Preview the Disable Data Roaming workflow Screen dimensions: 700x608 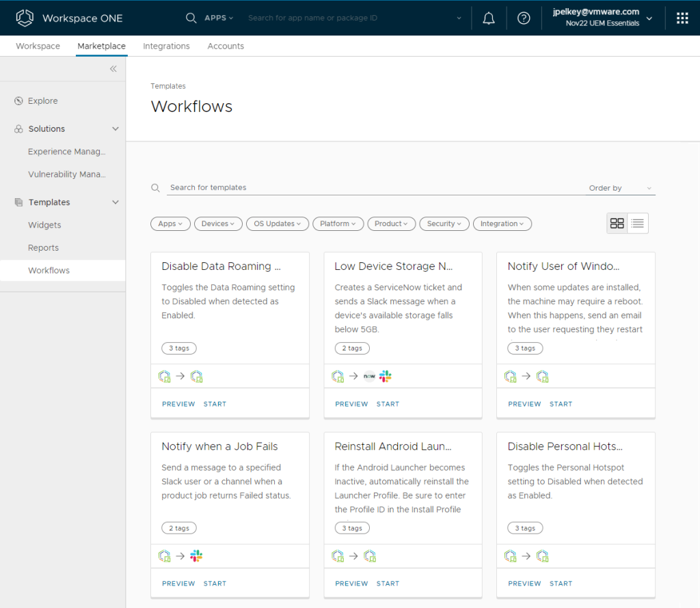pyautogui.click(x=178, y=404)
